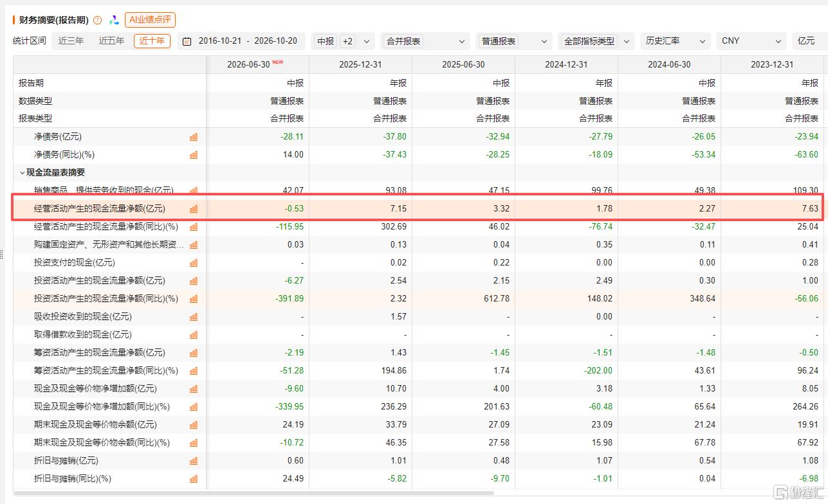Viewport: 828px width, 504px height.
Task: Open the 历史汇率 exchange rate dropdown
Action: [676, 41]
